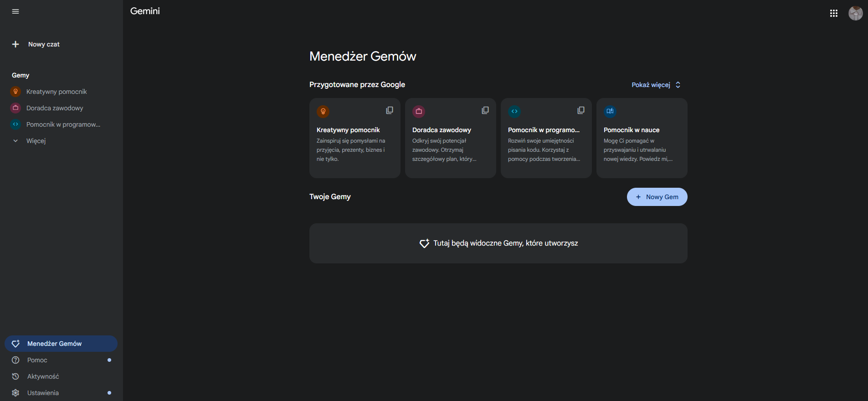This screenshot has width=868, height=401.
Task: Click Pokaż więcej link
Action: click(x=651, y=85)
